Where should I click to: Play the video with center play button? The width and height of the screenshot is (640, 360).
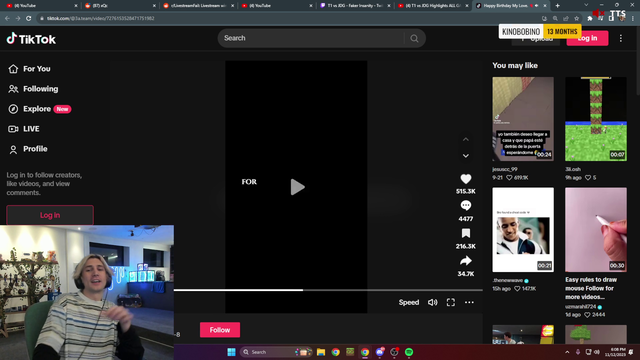[x=297, y=187]
